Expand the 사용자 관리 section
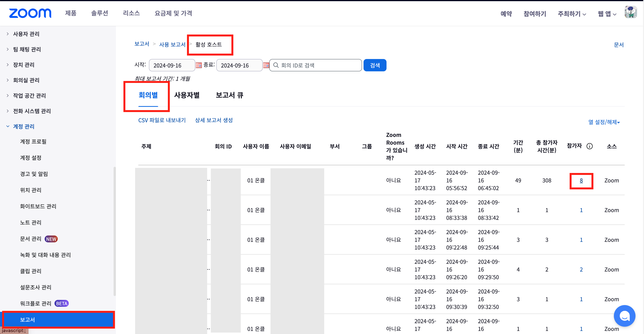This screenshot has width=644, height=334. [26, 34]
